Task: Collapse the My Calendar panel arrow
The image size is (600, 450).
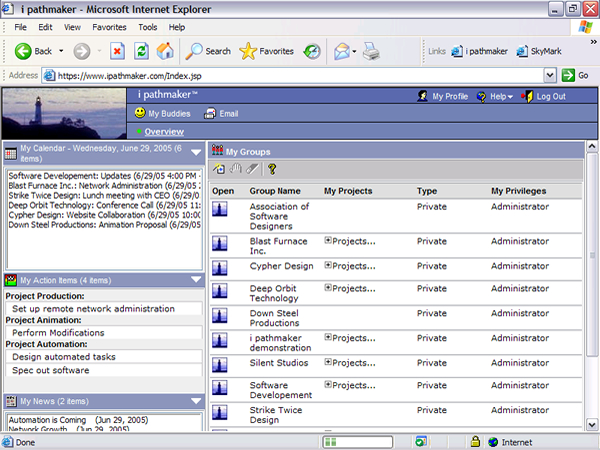Action: (x=196, y=152)
